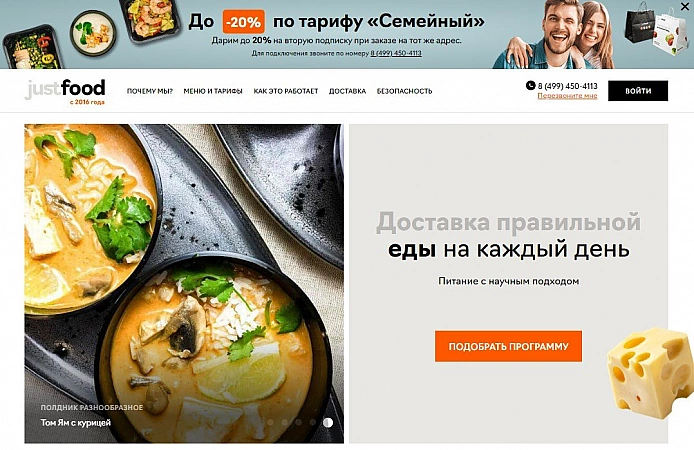Open БЕЗОПАСНОСТЬ menu item
This screenshot has width=694, height=450.
click(x=404, y=91)
